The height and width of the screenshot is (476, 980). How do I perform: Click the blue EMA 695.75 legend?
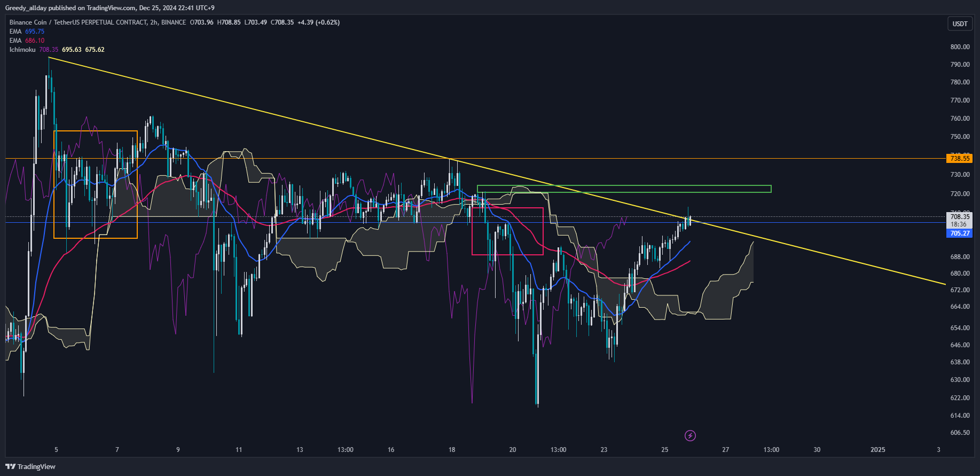27,32
